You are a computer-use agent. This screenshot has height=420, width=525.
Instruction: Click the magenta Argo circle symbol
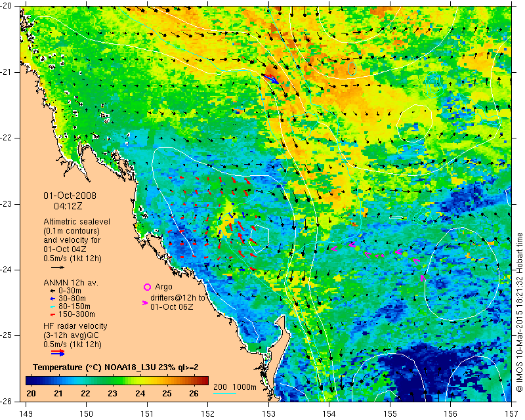[147, 287]
